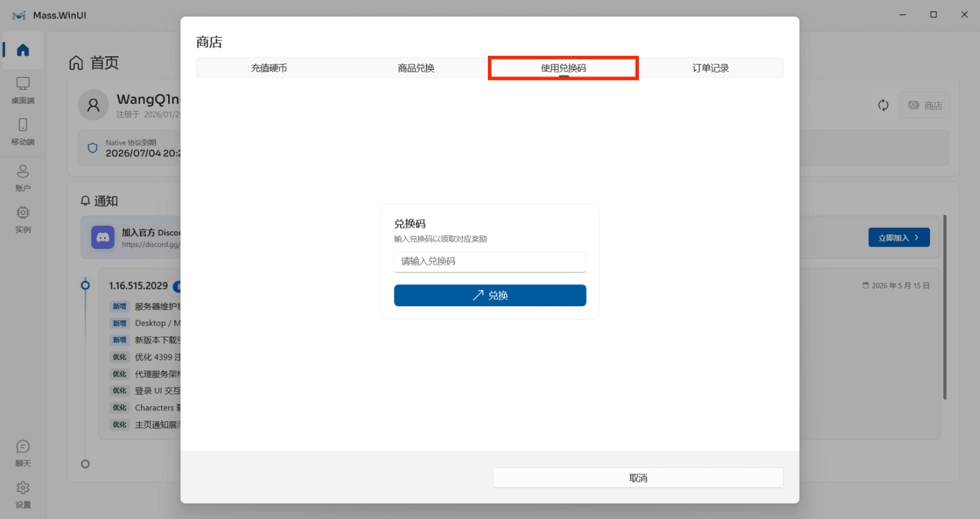This screenshot has height=519, width=980.
Task: View the 订单记录 tab
Action: (x=710, y=68)
